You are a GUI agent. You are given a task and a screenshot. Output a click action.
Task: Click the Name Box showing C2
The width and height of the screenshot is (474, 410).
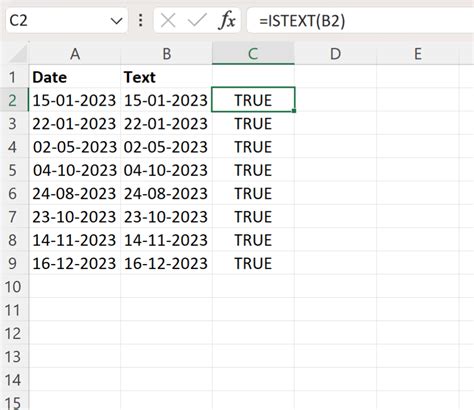pyautogui.click(x=67, y=21)
